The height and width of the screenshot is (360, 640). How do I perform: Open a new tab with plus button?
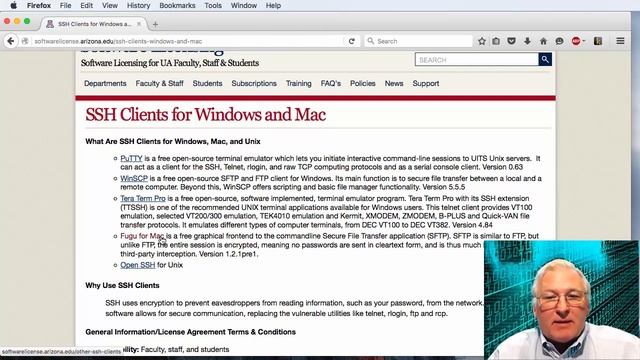(x=155, y=24)
